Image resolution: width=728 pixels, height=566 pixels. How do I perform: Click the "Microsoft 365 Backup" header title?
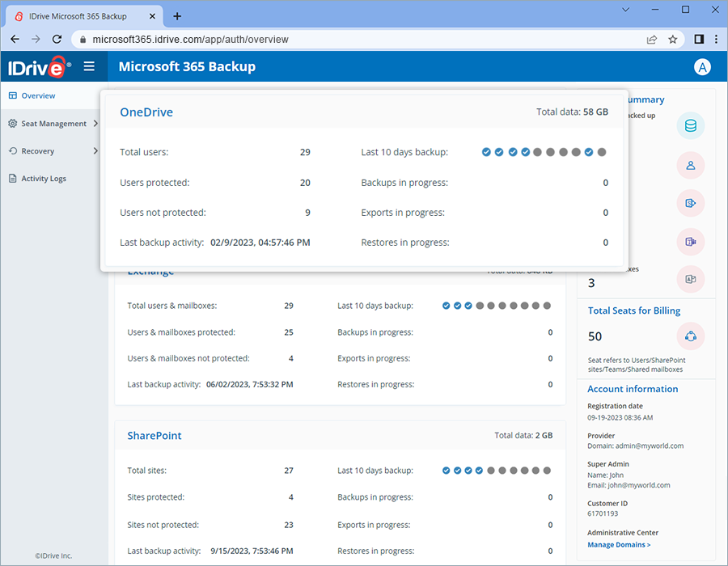coord(187,67)
